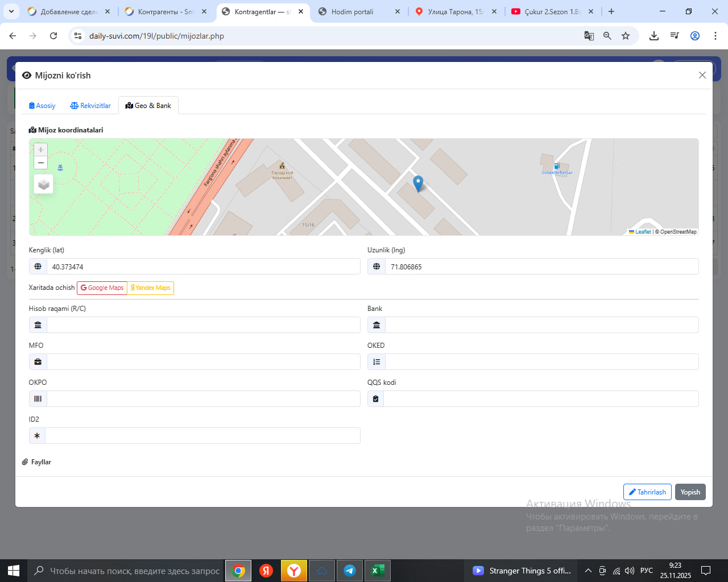
Task: Open Excel from the taskbar
Action: pos(378,571)
